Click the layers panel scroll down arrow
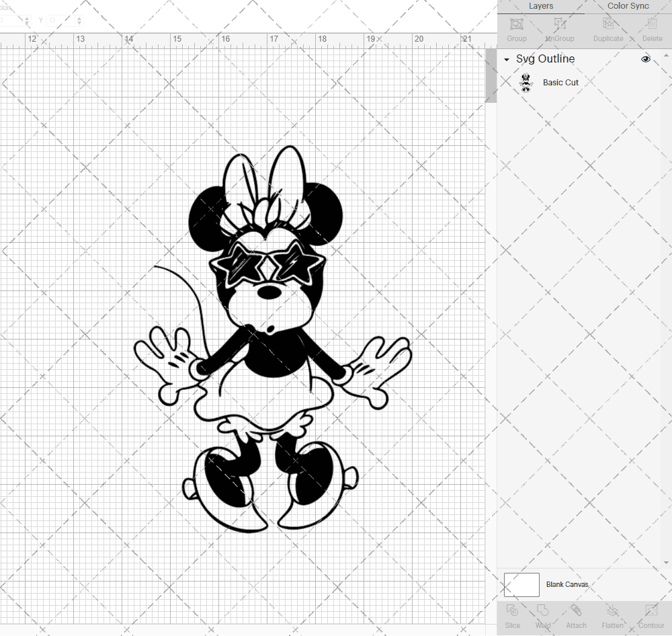The height and width of the screenshot is (636, 672). click(x=666, y=563)
